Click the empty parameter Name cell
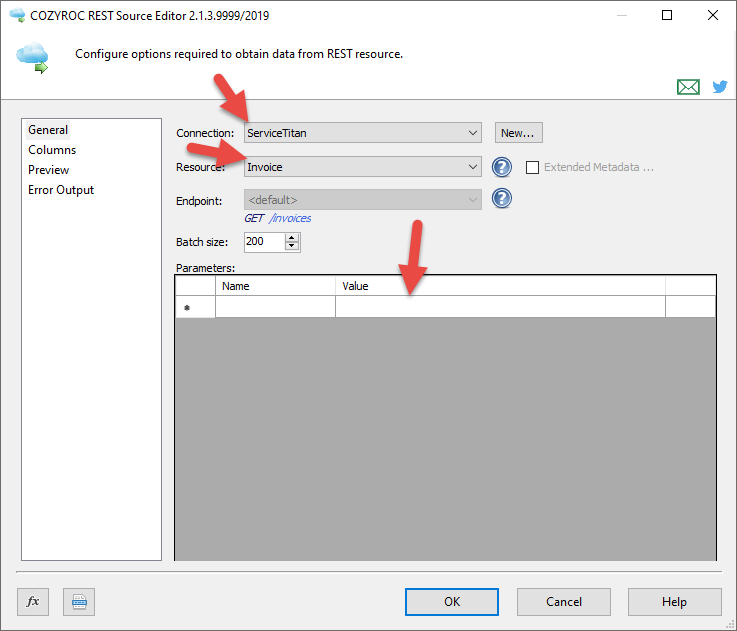The image size is (737, 631). [x=275, y=307]
